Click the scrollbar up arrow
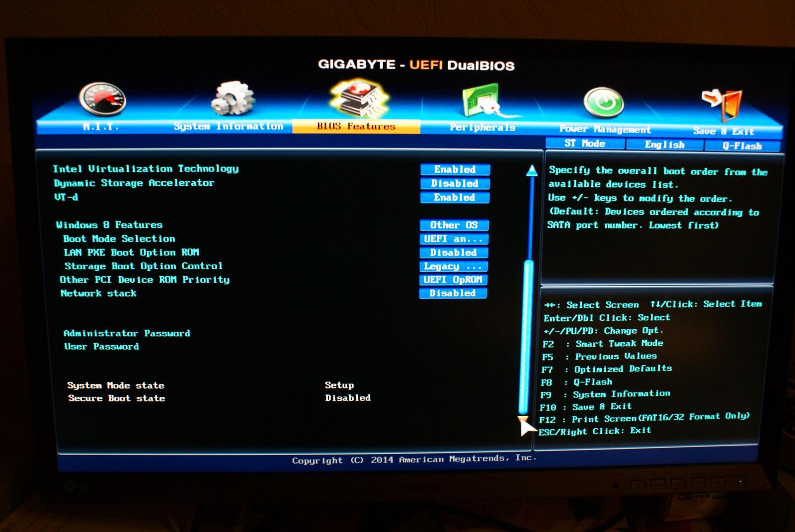 point(532,170)
